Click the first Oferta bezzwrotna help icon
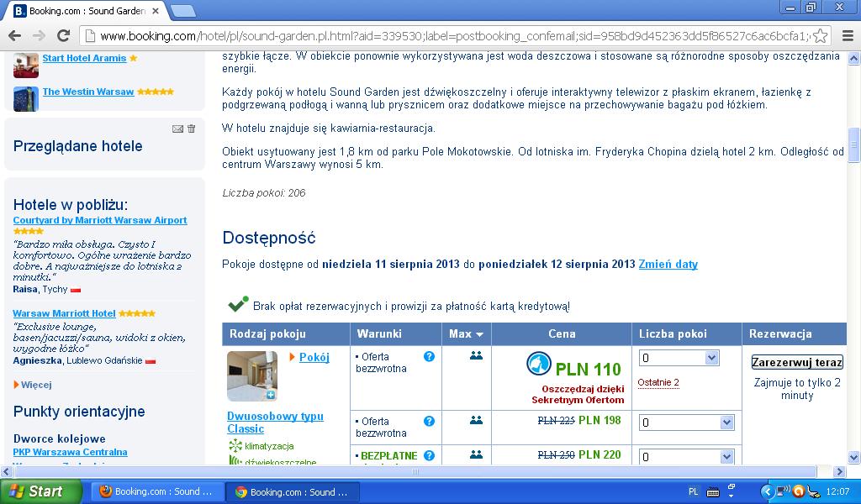 429,356
